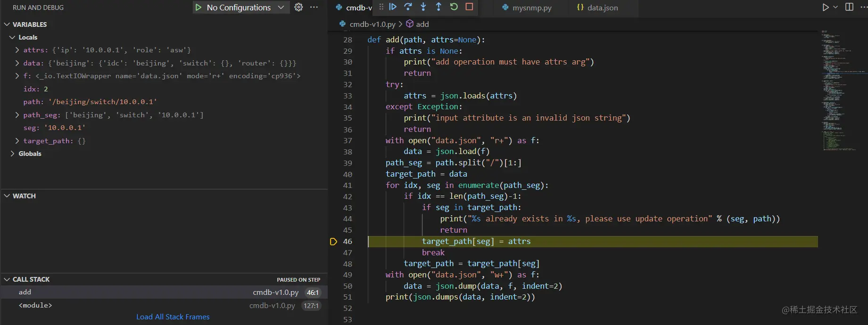The height and width of the screenshot is (325, 868).
Task: Click PAUSED ON STEP status label
Action: point(298,280)
